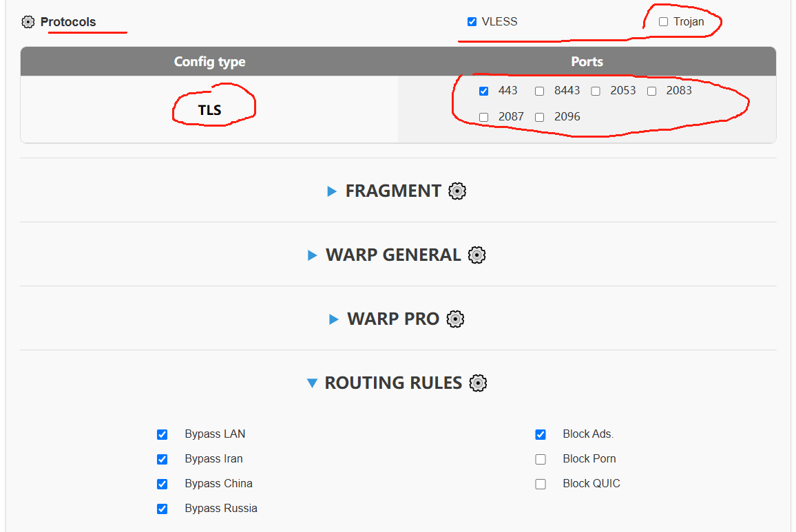
Task: Turn off Block Ads. checkbox
Action: click(x=541, y=434)
